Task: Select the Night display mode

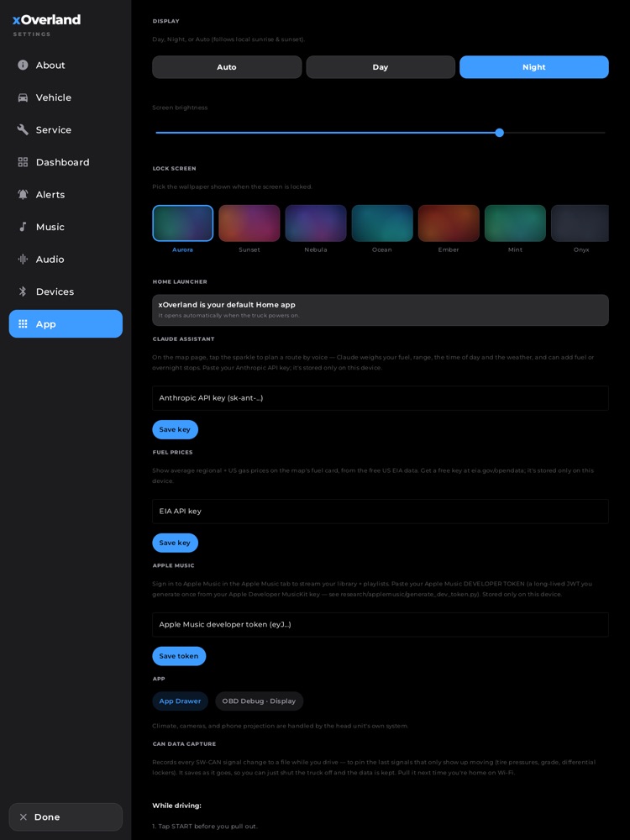Action: click(534, 67)
